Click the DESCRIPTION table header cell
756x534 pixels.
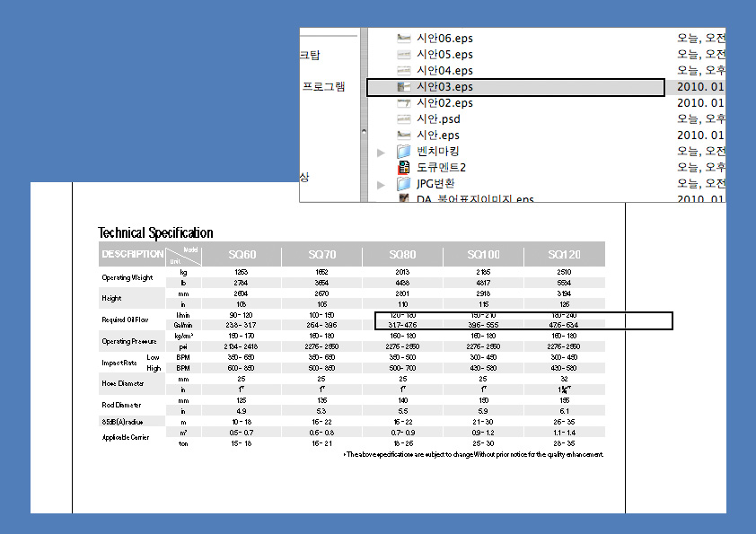pos(132,255)
